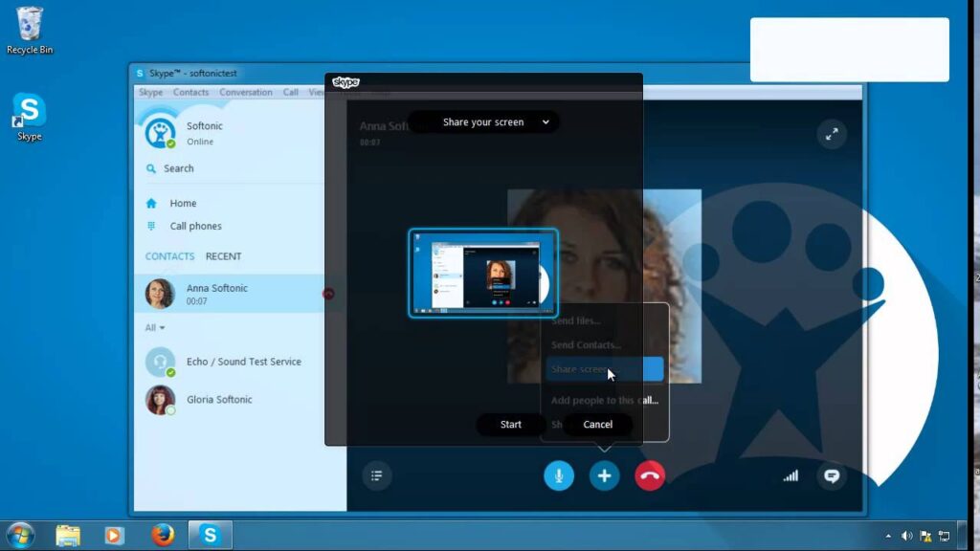Click the Search magnifier icon
Viewport: 980px width, 551px height.
pos(150,168)
